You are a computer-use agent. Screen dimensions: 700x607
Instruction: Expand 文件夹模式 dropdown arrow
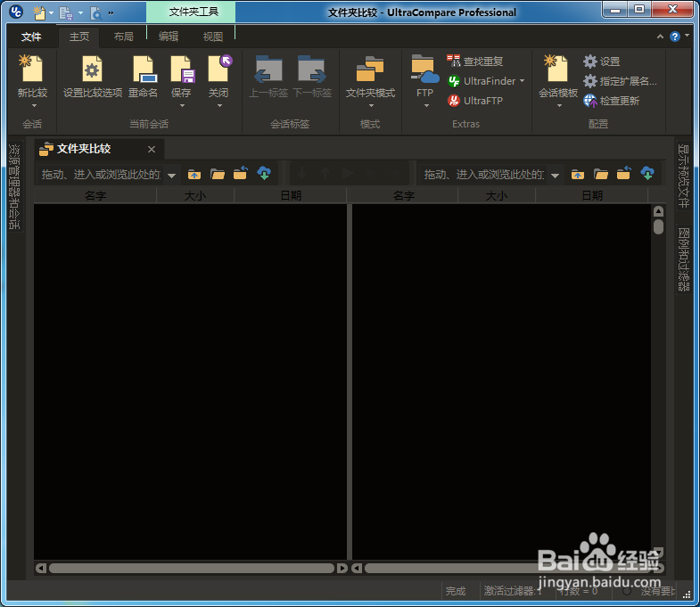point(371,106)
